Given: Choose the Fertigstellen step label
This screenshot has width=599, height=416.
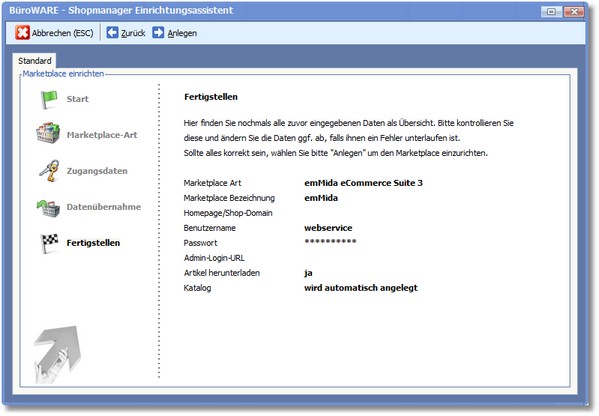Looking at the screenshot, I should 93,243.
